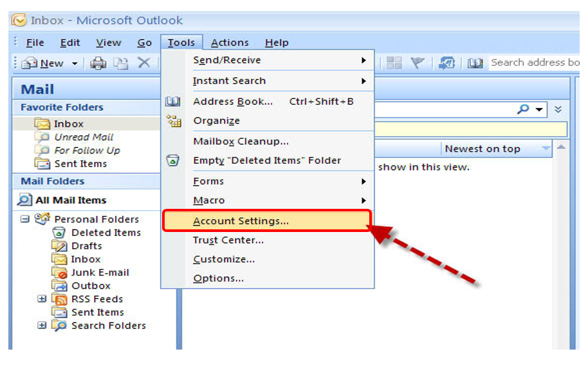Click the search magnifier icon
This screenshot has width=588, height=365.
click(x=523, y=109)
